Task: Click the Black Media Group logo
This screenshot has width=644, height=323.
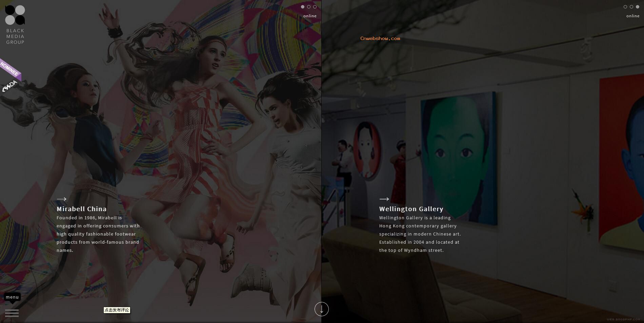Action: point(15,25)
